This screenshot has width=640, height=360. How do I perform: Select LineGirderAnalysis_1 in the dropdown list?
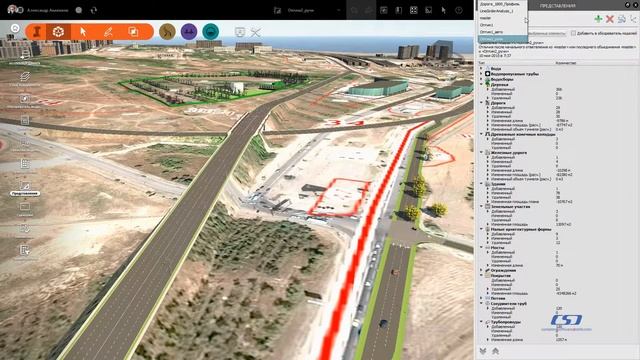tap(502, 11)
